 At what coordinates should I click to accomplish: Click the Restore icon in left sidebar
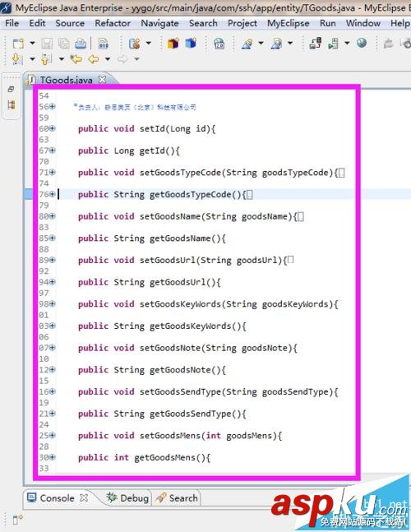[11, 90]
